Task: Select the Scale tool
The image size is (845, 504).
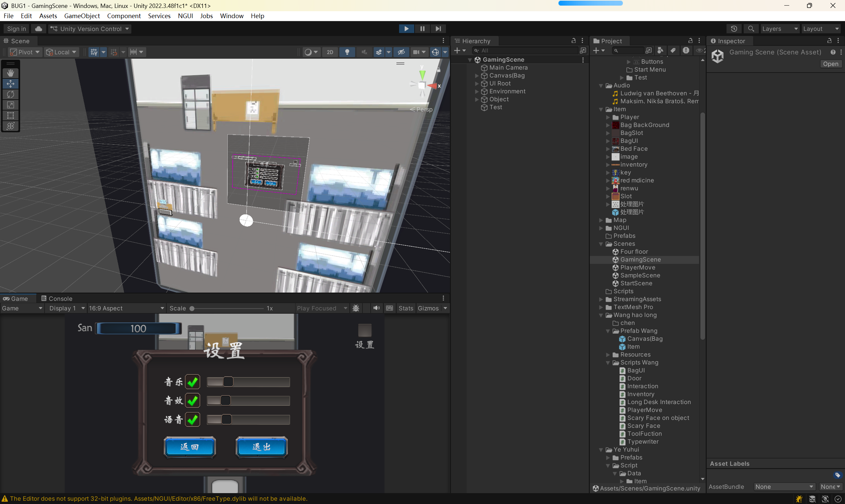Action: point(11,105)
